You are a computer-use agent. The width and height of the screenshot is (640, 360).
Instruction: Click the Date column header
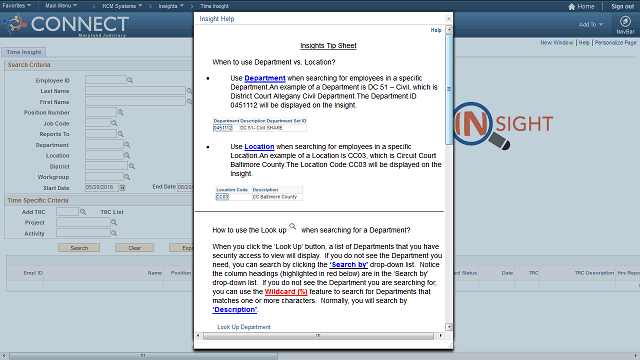click(507, 273)
